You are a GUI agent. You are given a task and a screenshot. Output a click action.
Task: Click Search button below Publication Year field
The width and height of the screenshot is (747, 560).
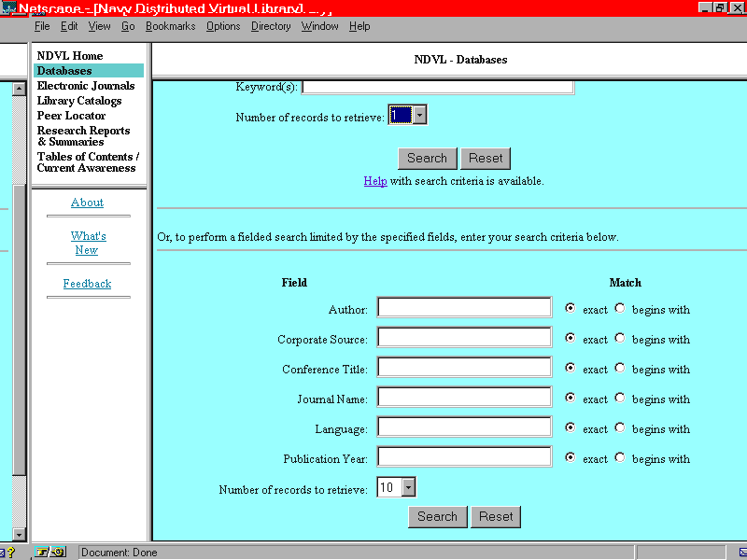(438, 517)
